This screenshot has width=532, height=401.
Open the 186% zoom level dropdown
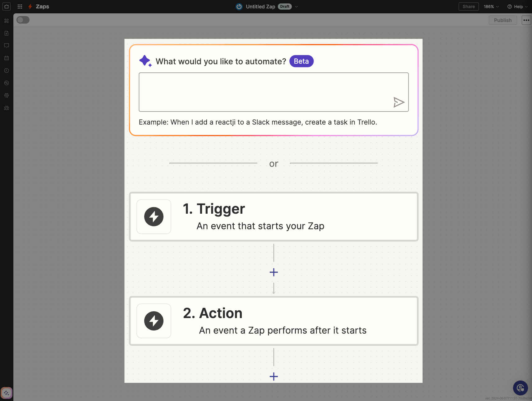pos(491,6)
